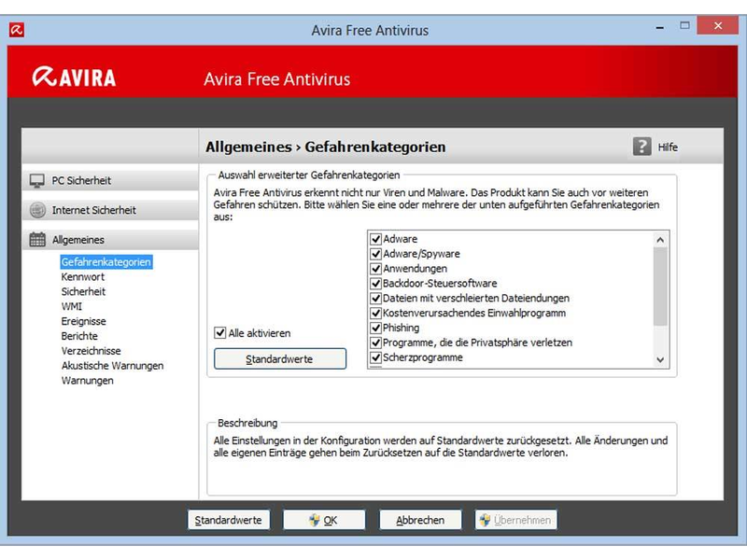Select Gefahrenkategorien in the sidebar
This screenshot has height=560, width=747.
(106, 262)
